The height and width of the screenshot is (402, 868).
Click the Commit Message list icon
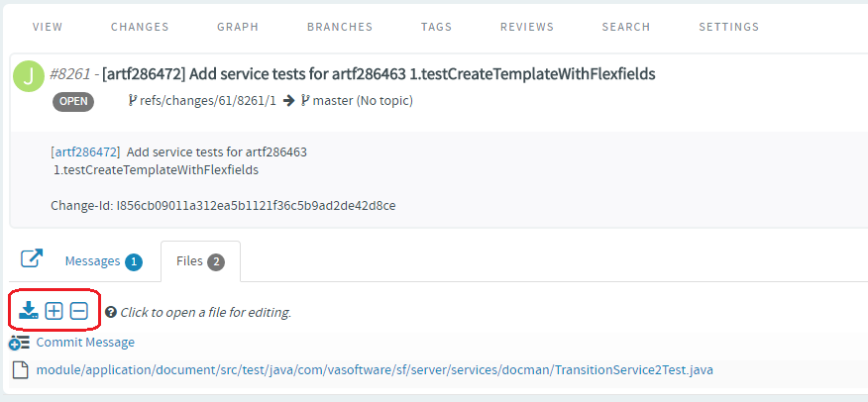[20, 343]
